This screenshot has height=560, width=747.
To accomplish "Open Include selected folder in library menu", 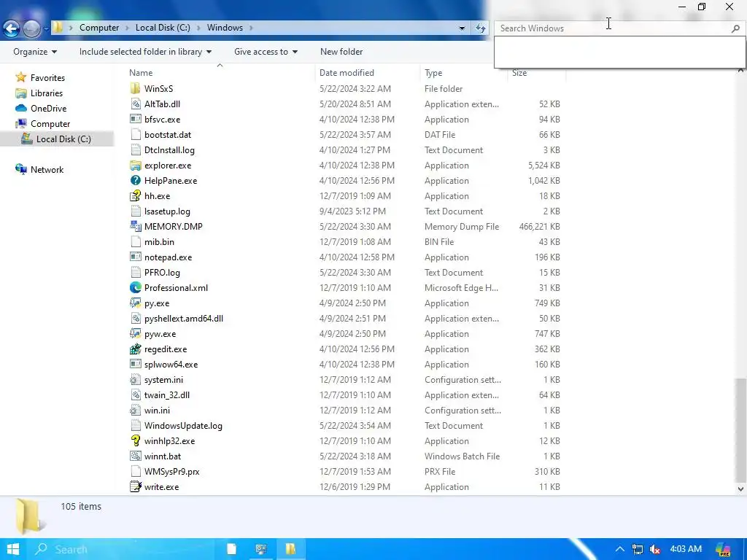I will [x=145, y=52].
